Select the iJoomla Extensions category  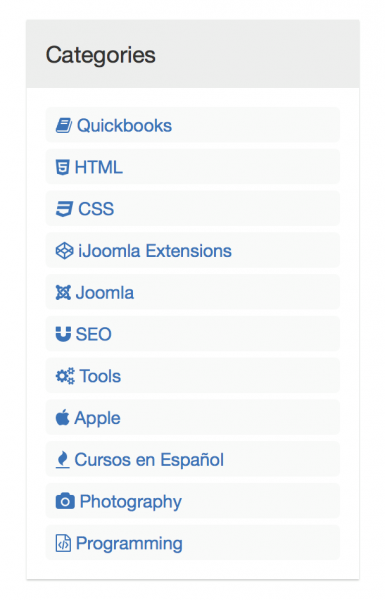155,251
